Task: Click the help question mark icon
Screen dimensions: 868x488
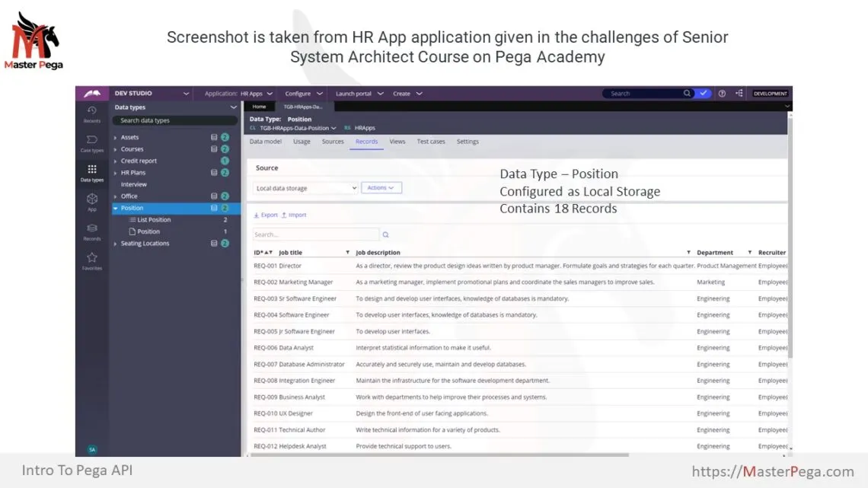Action: click(722, 94)
